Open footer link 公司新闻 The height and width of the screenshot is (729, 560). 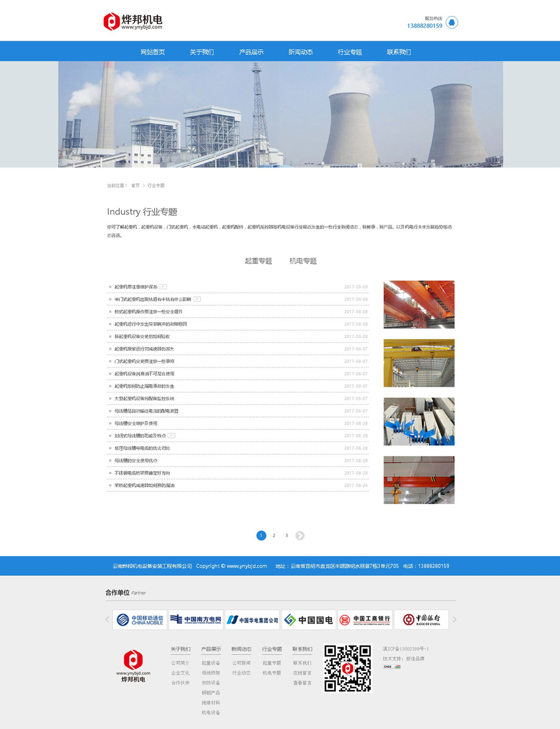[241, 663]
